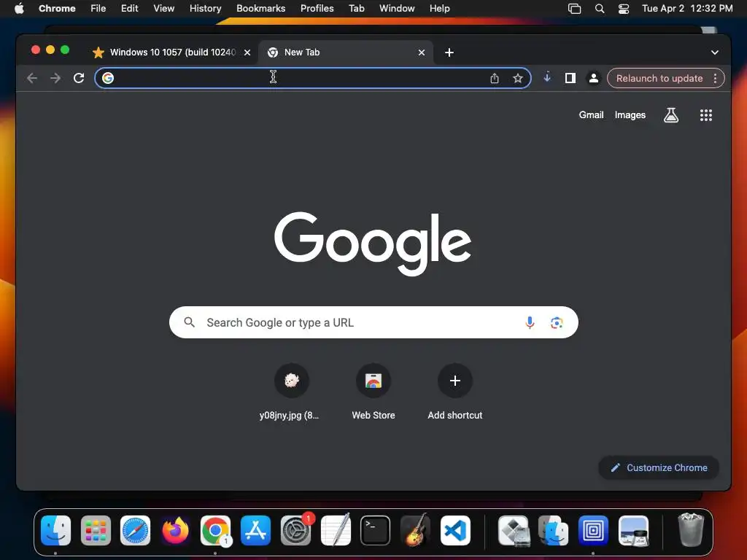This screenshot has width=747, height=560.
Task: Open App Store from the Dock
Action: pyautogui.click(x=255, y=531)
